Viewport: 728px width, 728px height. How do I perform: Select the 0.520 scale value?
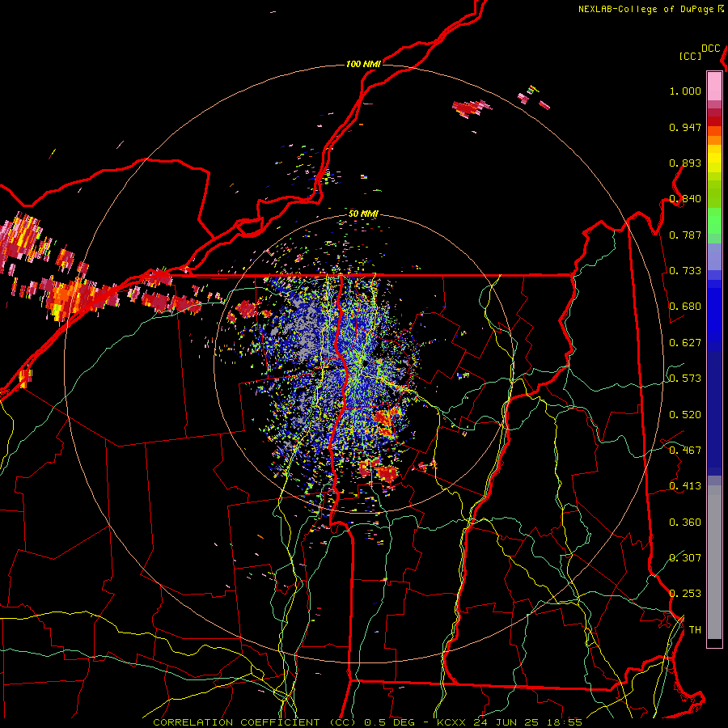click(685, 415)
